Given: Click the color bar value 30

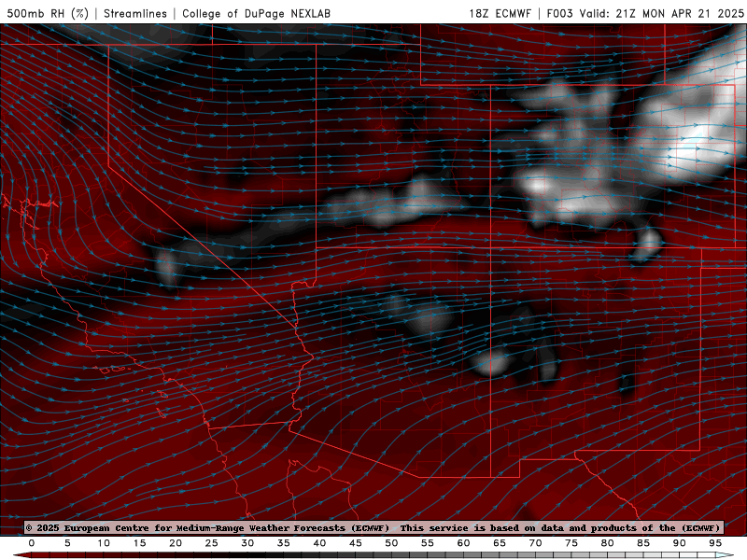Looking at the screenshot, I should coord(247,543).
